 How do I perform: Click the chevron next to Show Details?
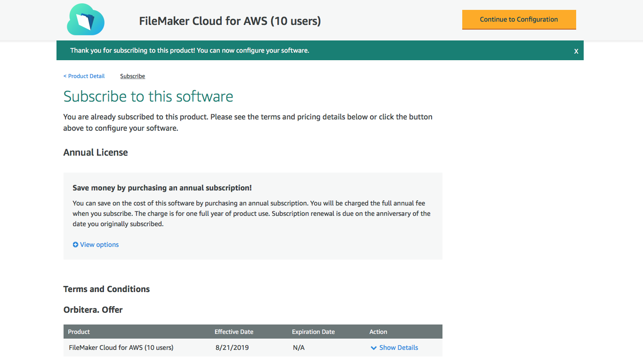(x=373, y=348)
